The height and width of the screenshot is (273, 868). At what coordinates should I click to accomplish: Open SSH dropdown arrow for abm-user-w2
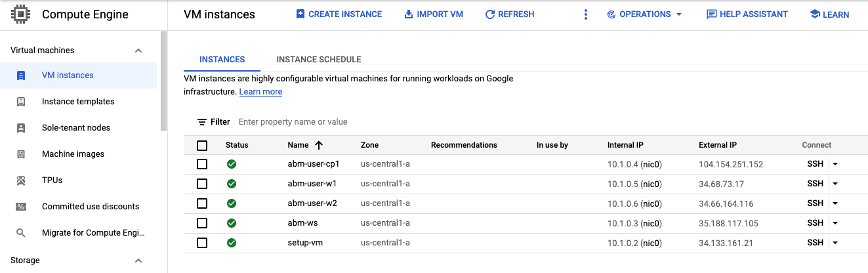pos(835,203)
